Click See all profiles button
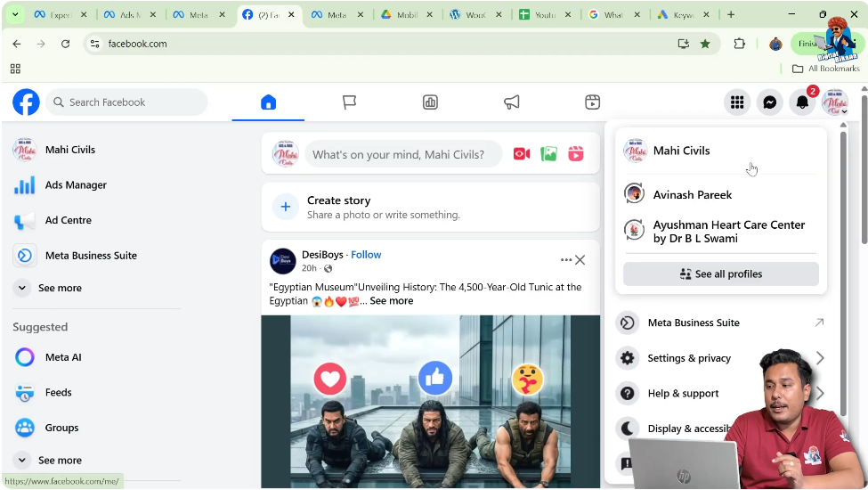Screen dimensions: 868x490 (x=721, y=274)
